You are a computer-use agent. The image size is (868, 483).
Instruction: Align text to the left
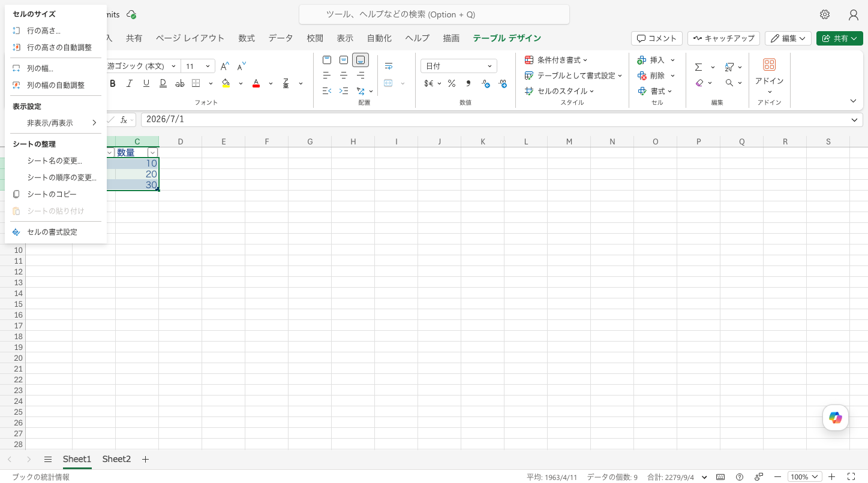327,76
